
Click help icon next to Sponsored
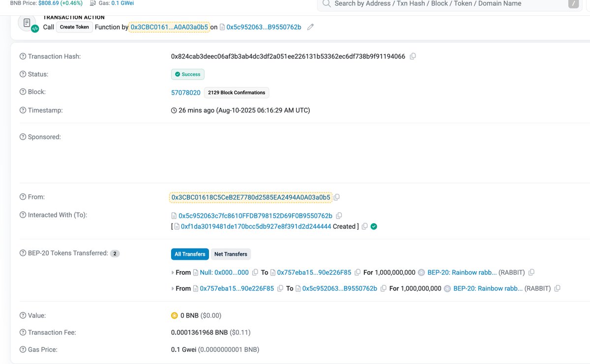(x=23, y=137)
